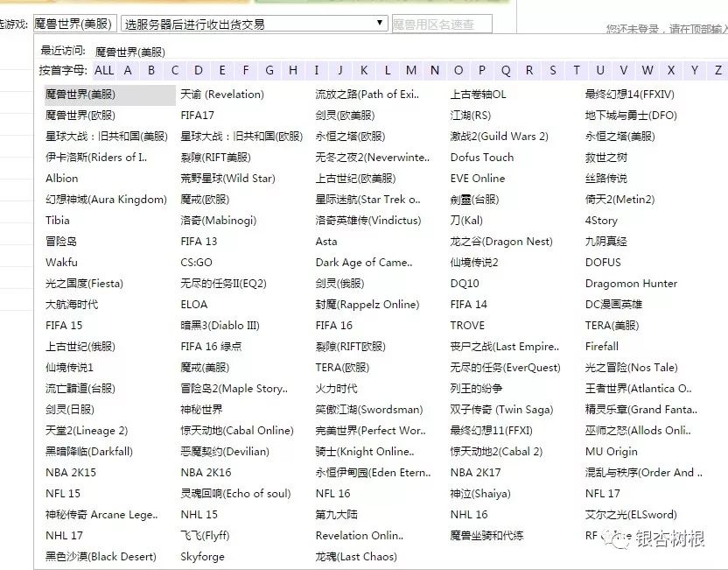Choose FIFA 16 绿点 entry
728x570 pixels.
[x=211, y=347]
